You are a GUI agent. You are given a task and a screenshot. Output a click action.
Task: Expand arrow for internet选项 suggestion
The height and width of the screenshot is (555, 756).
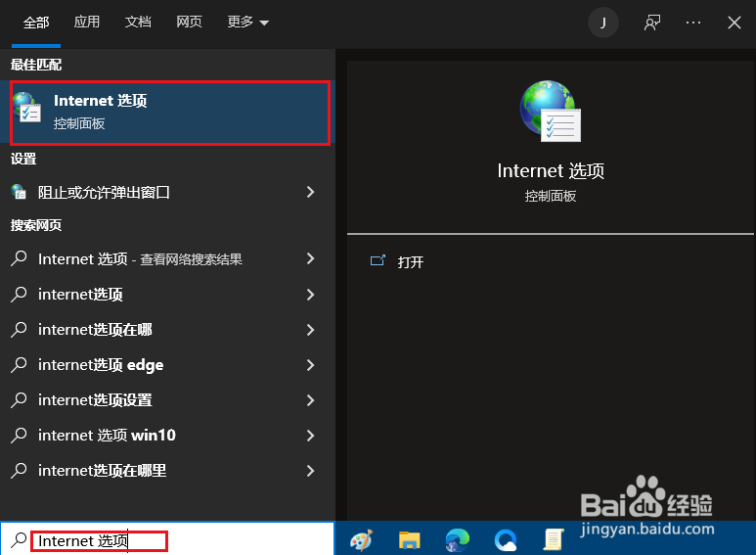[310, 295]
